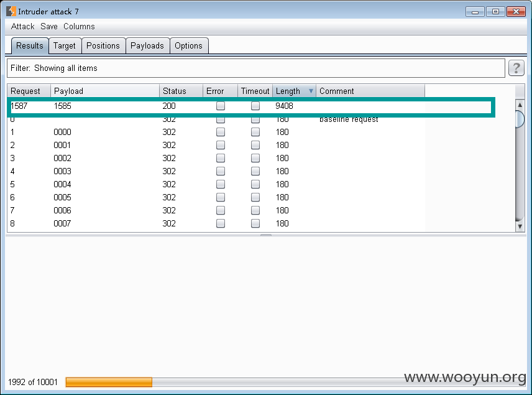Select the row with payload 0001
The image size is (532, 395).
pyautogui.click(x=216, y=145)
